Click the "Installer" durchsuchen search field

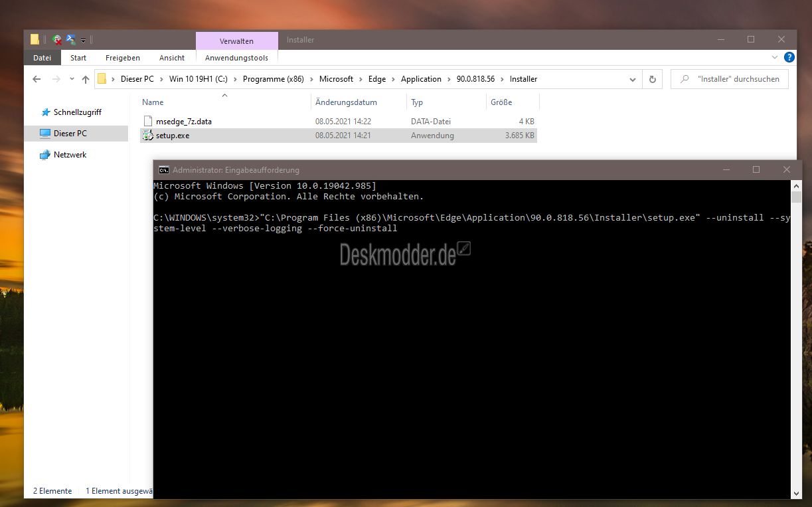730,79
